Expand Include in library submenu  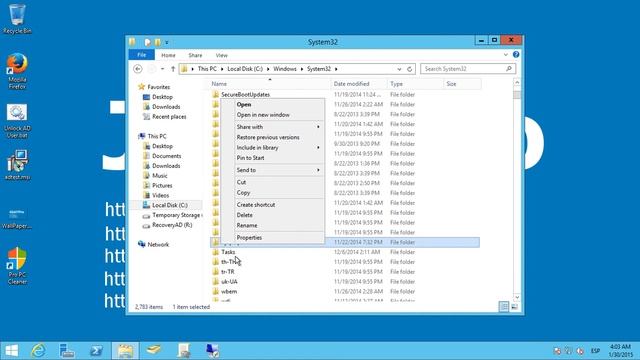tap(273, 147)
